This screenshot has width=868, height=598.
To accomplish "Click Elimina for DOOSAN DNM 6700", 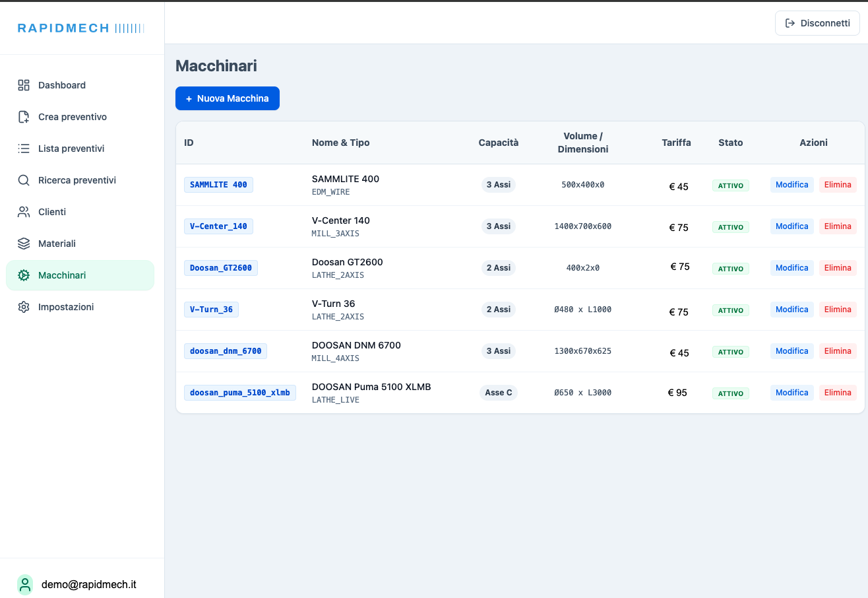I will 838,351.
